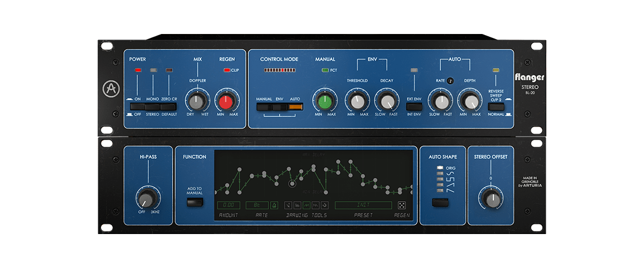The image size is (644, 258).
Task: Toggle the MONO/STEREO switch
Action: click(153, 106)
